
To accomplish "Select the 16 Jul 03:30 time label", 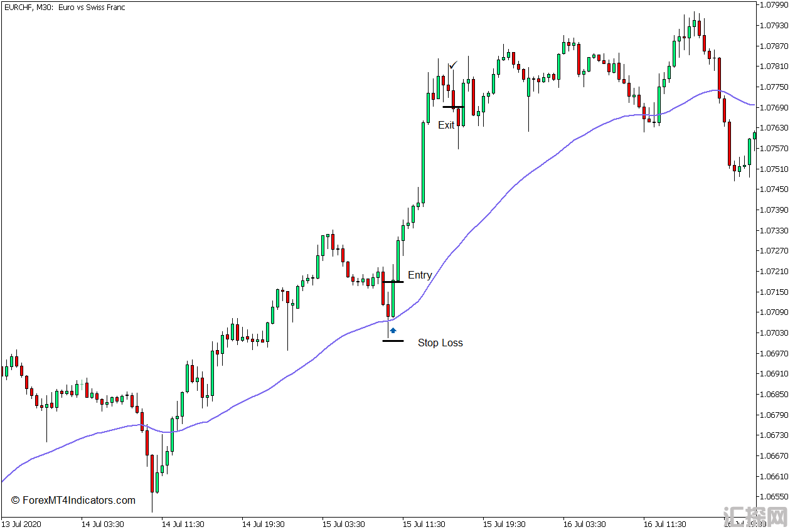I will pyautogui.click(x=584, y=524).
